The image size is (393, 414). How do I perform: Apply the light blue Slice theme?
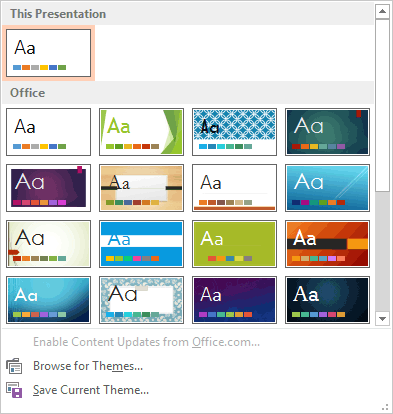327,188
